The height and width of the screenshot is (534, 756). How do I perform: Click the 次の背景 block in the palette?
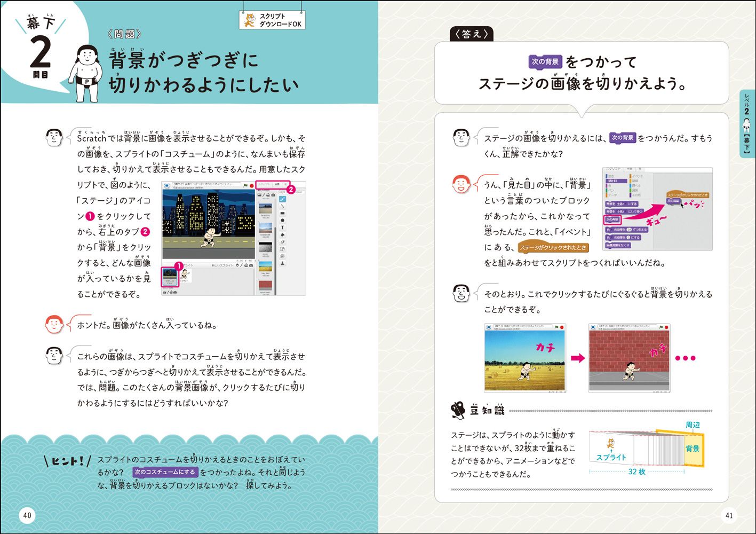tap(612, 219)
